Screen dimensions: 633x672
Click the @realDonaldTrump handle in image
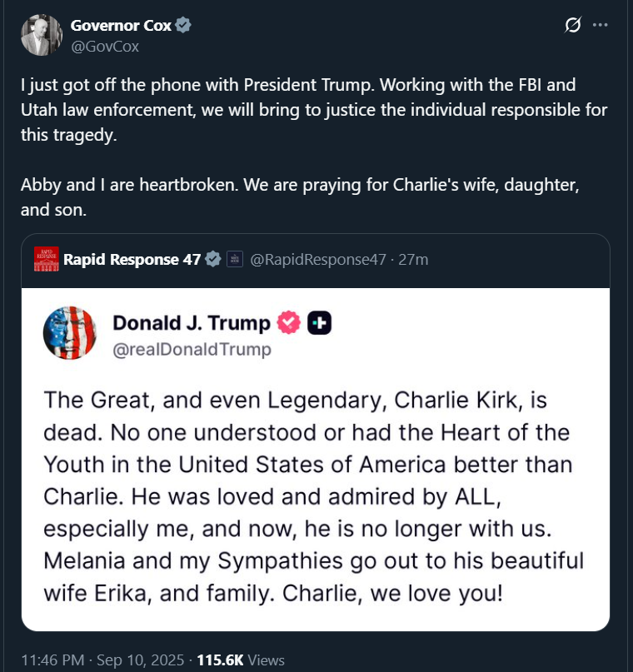[x=192, y=350]
